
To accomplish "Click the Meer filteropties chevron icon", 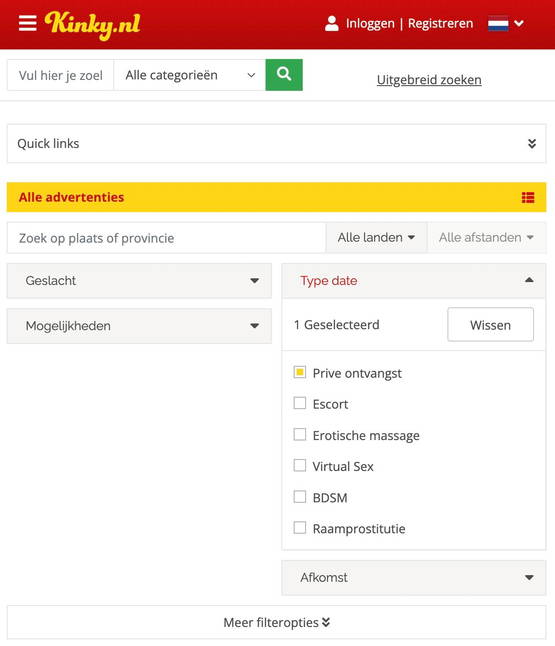I will (x=326, y=622).
